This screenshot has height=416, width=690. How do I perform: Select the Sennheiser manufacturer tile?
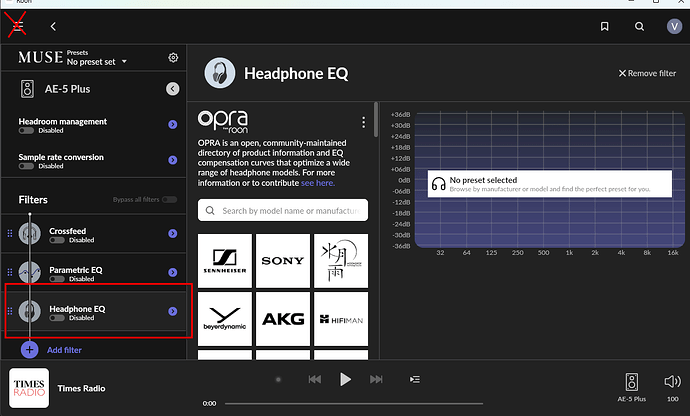pyautogui.click(x=225, y=259)
